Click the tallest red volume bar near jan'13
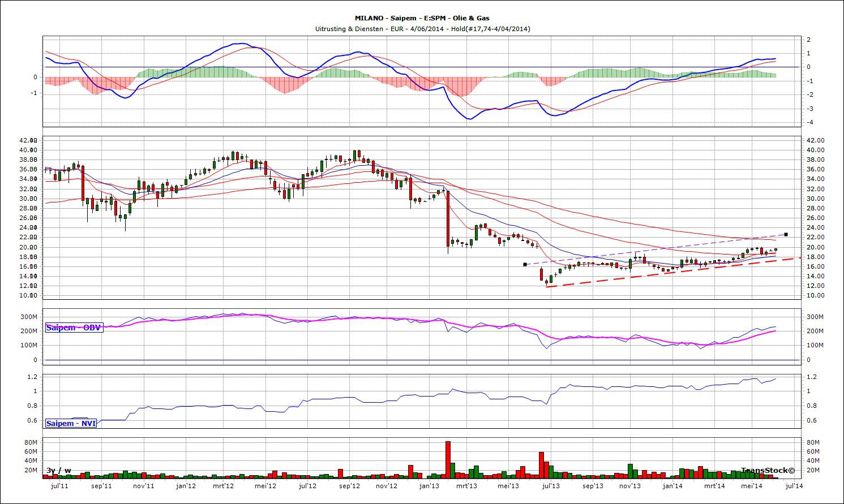The height and width of the screenshot is (504, 844). click(x=448, y=459)
